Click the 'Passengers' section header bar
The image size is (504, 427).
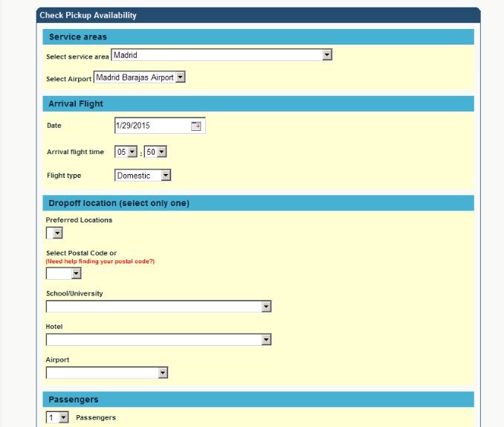tap(259, 399)
